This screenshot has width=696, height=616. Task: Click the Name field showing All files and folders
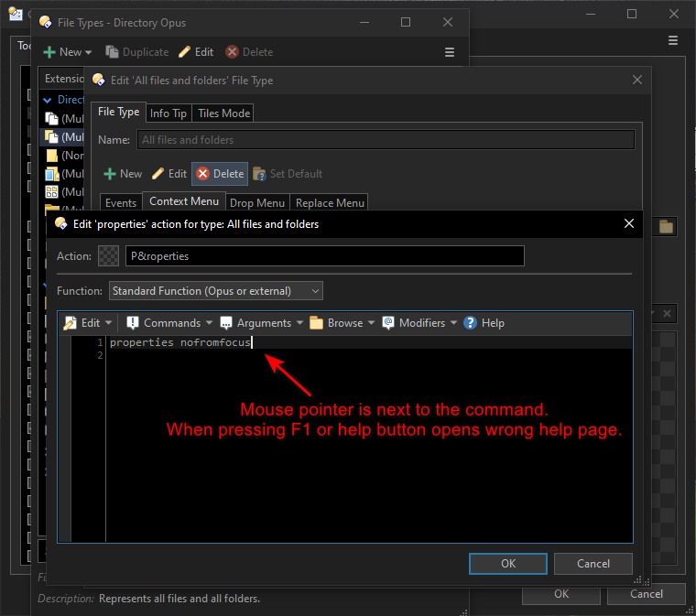point(386,140)
